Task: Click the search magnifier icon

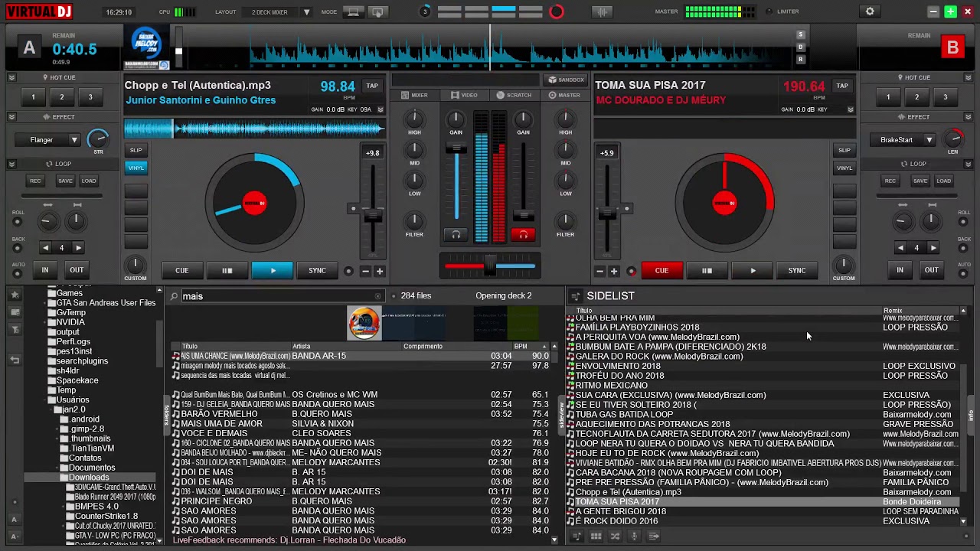Action: (175, 296)
